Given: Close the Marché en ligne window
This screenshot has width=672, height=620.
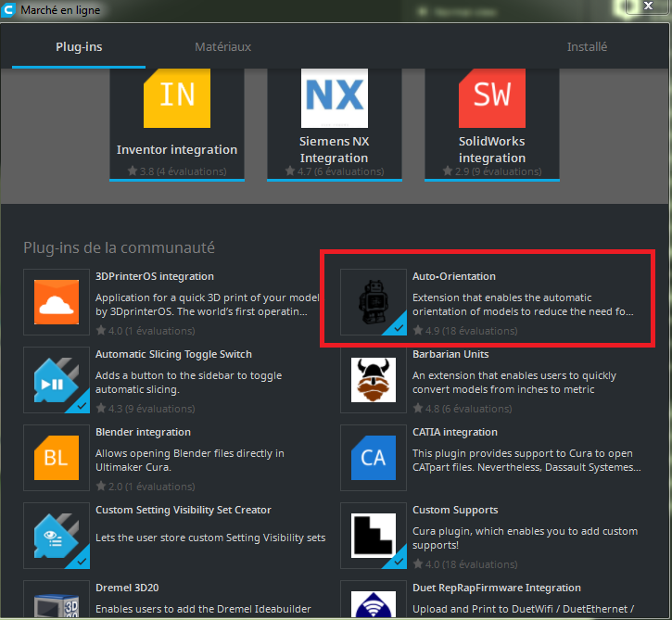Looking at the screenshot, I should [649, 6].
